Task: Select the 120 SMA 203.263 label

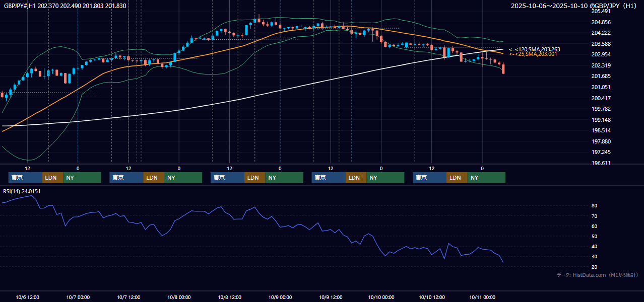Action: [x=534, y=49]
